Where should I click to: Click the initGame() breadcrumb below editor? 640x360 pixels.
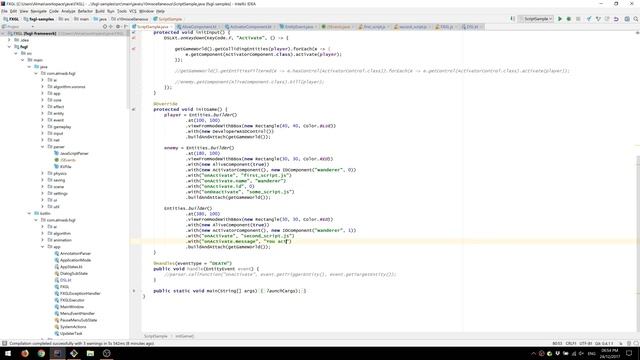tap(184, 336)
